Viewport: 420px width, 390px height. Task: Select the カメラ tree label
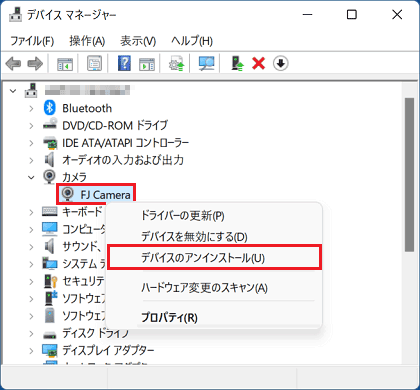coord(74,177)
